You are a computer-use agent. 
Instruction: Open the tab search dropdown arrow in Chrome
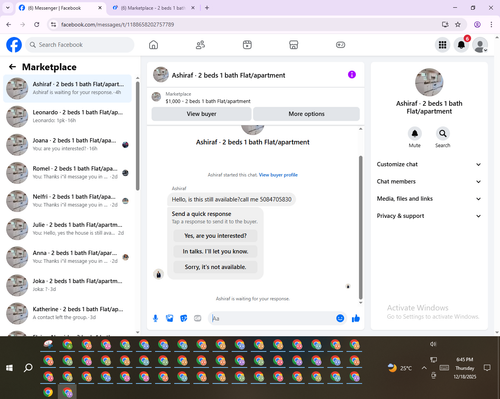[8, 8]
